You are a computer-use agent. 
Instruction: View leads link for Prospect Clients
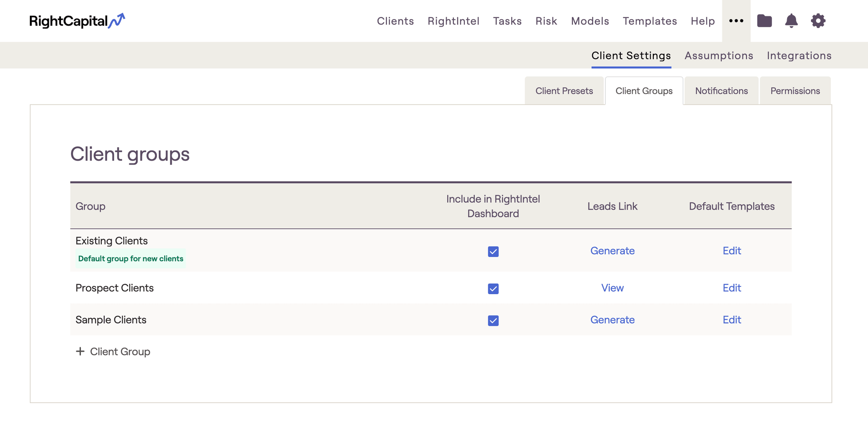[612, 288]
